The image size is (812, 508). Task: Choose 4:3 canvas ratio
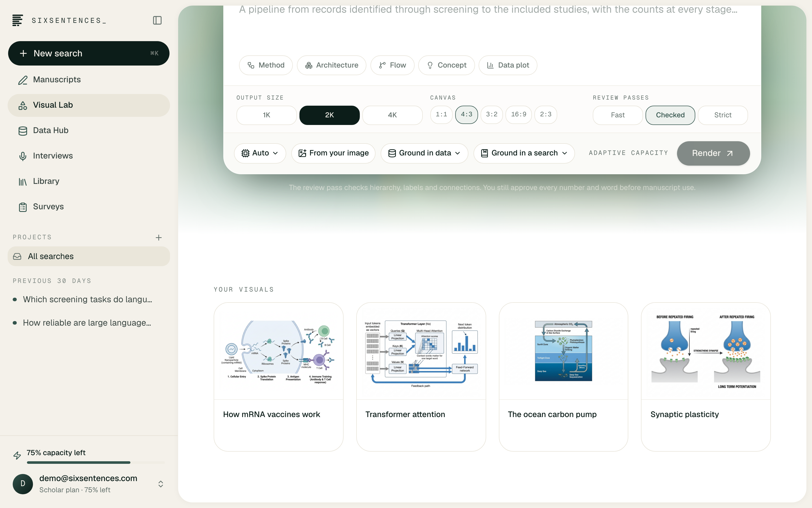point(466,115)
